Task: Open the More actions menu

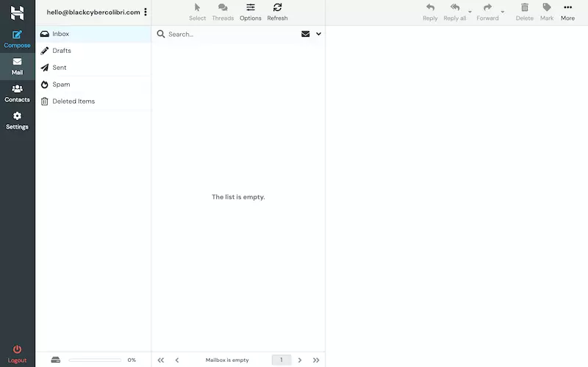Action: [x=567, y=13]
